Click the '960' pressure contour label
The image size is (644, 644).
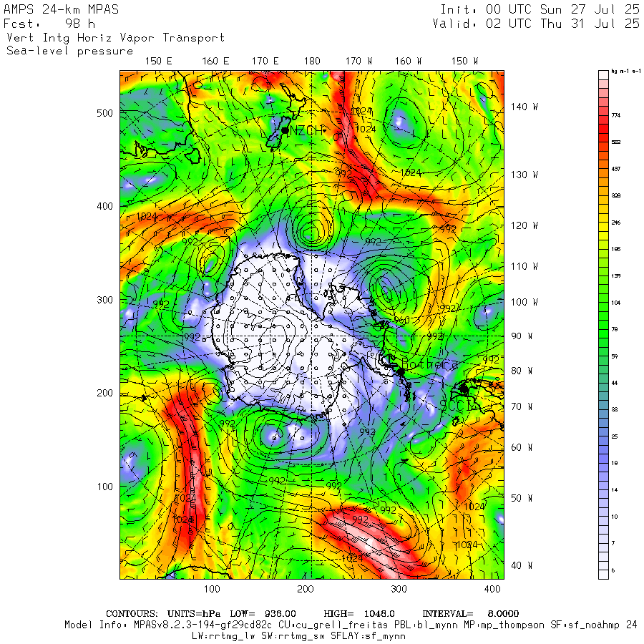click(x=401, y=320)
